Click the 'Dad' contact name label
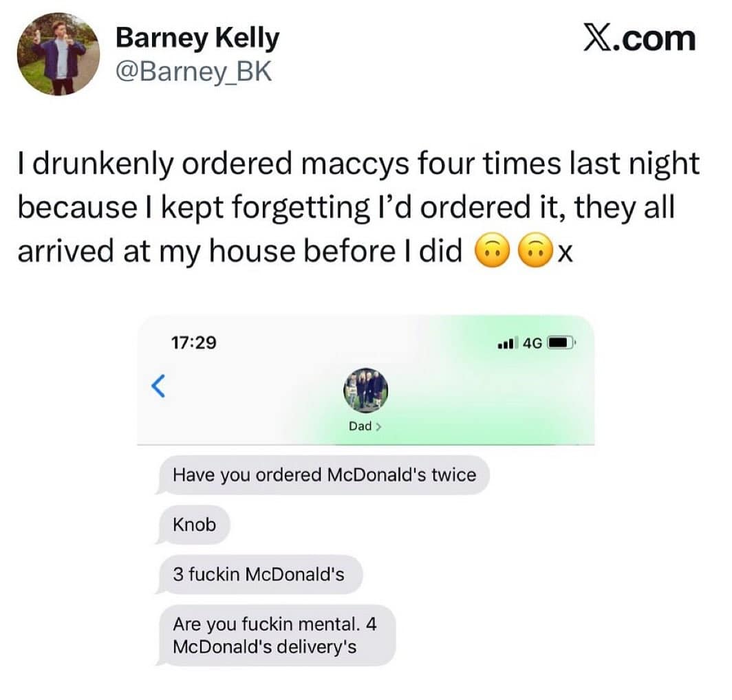Image resolution: width=732 pixels, height=700 pixels. pos(360,426)
